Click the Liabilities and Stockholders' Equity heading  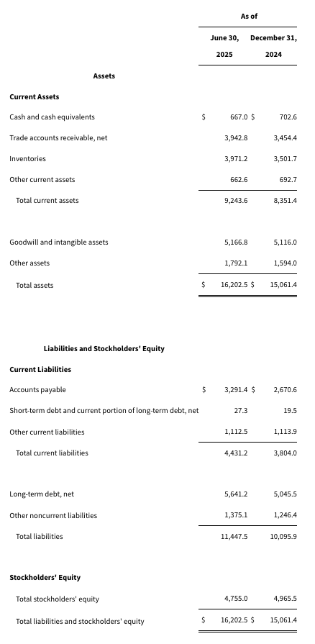tap(104, 349)
